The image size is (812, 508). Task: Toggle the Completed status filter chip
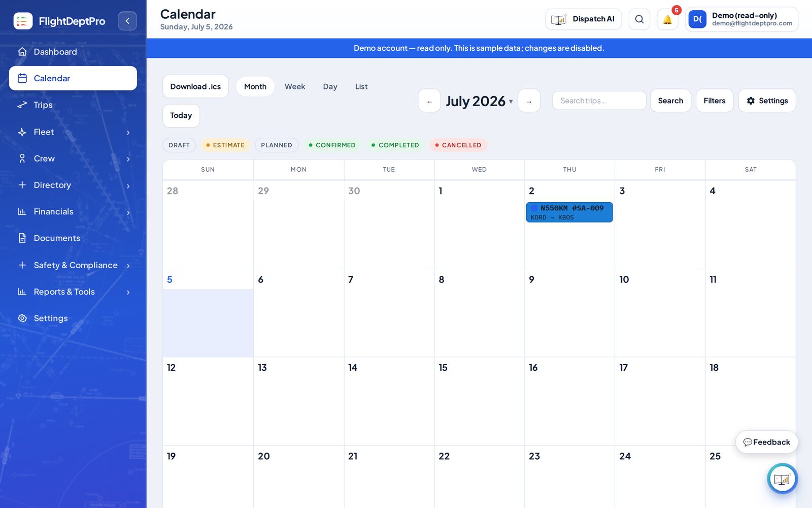(x=395, y=145)
